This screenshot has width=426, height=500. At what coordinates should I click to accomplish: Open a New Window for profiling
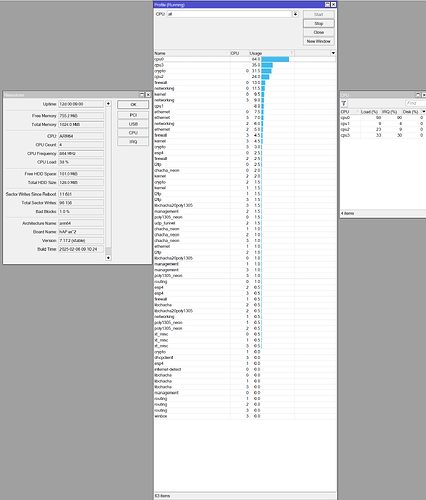(x=319, y=41)
